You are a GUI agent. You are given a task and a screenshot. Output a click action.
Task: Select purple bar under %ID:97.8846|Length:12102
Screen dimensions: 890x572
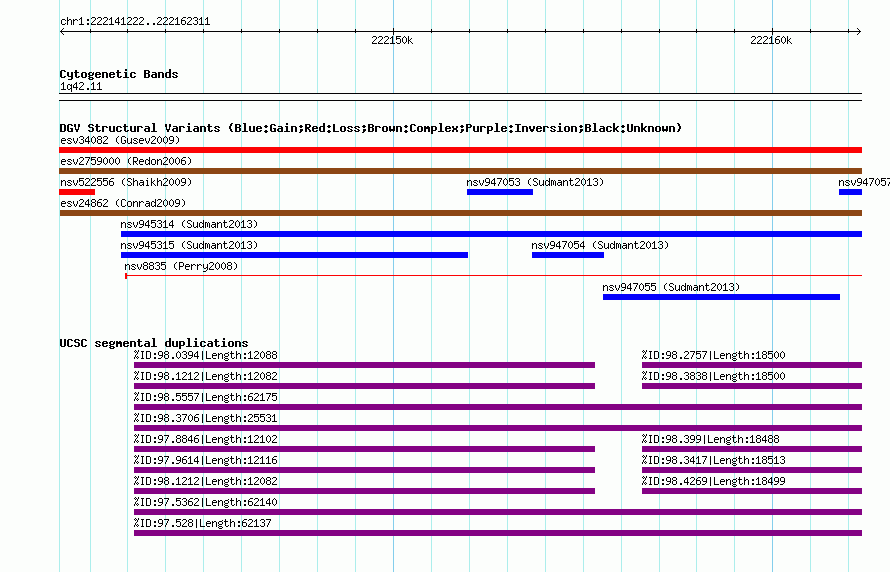tap(364, 449)
